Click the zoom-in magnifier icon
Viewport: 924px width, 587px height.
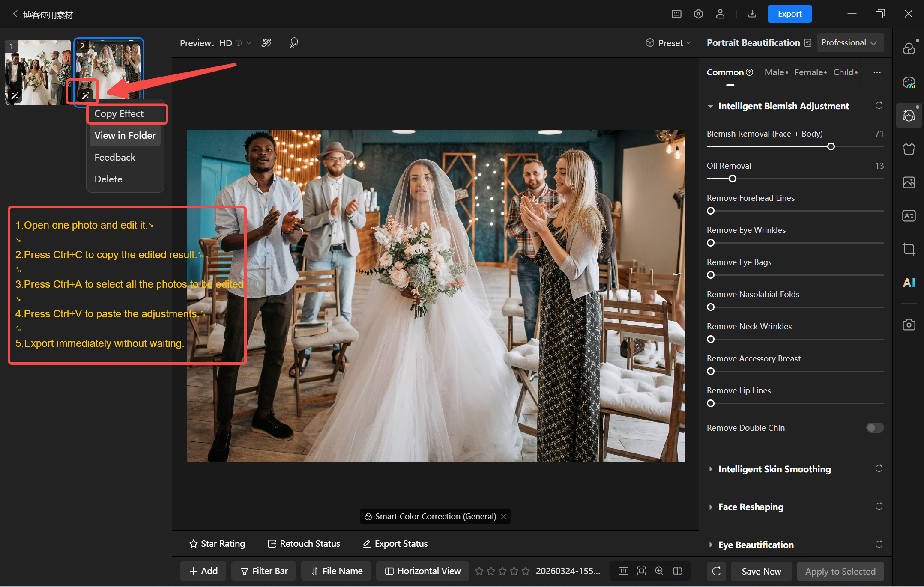(659, 571)
